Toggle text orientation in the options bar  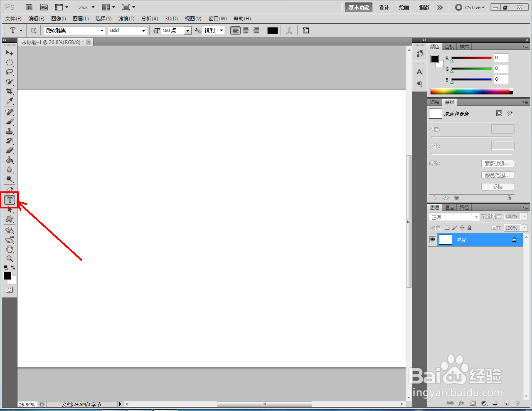tap(34, 30)
